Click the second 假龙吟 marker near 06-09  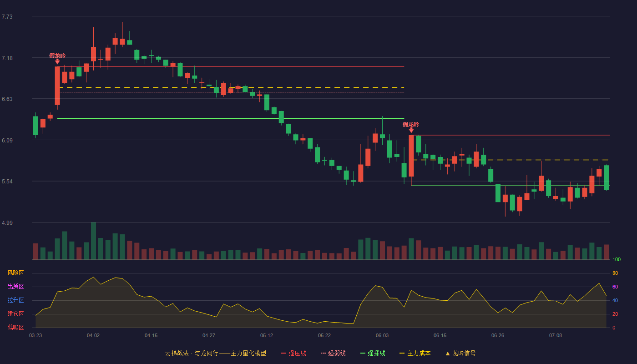[x=411, y=125]
